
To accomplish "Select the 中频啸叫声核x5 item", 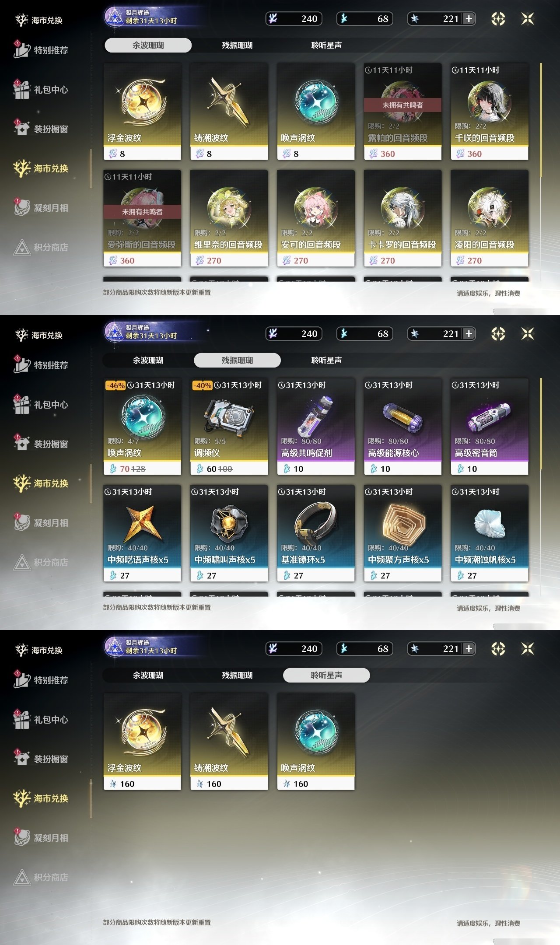I will click(229, 533).
